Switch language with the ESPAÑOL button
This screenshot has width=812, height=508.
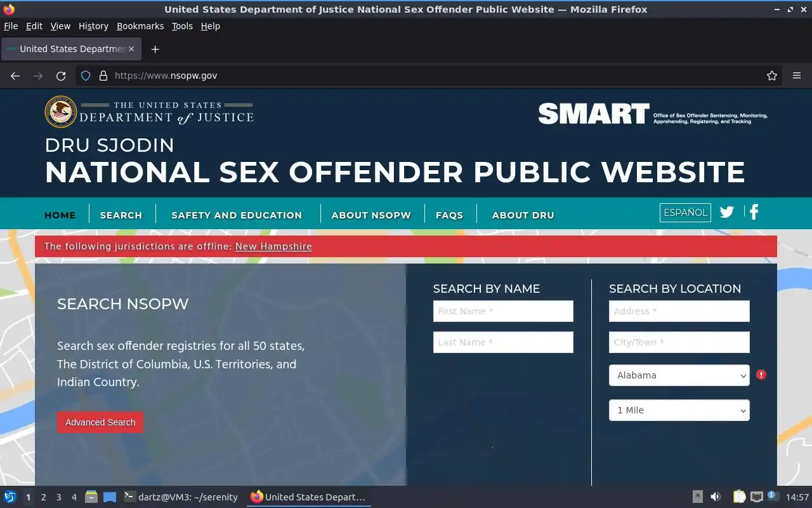685,213
